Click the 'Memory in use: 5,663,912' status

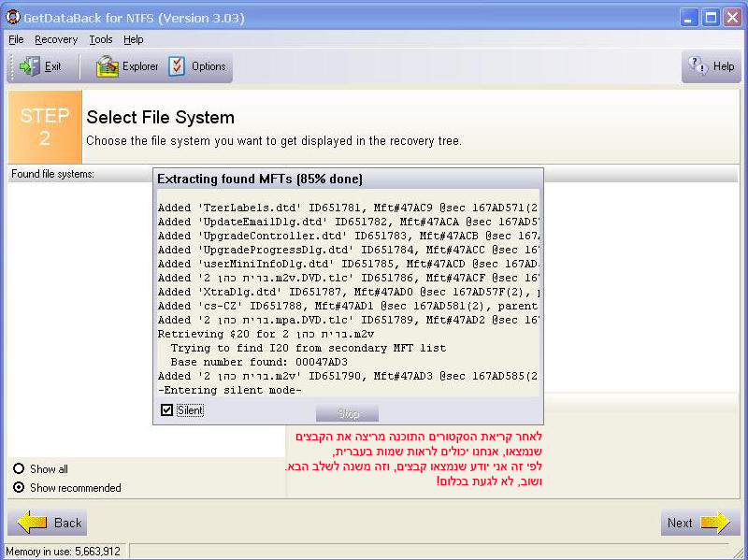pos(63,552)
